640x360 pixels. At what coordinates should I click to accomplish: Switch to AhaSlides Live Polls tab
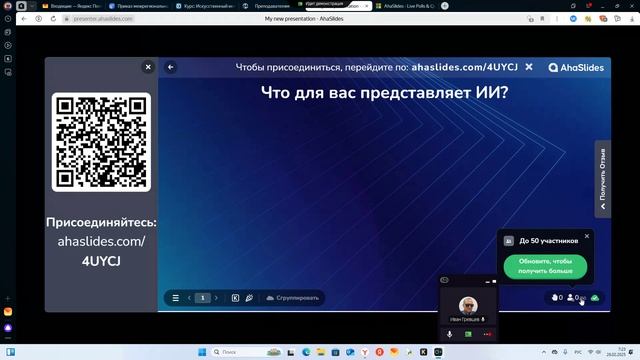pyautogui.click(x=405, y=6)
